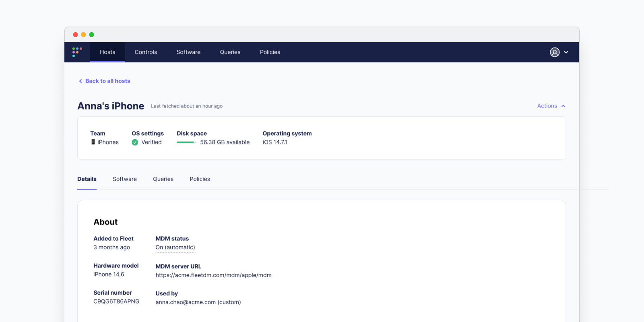Select the host Policies tab
This screenshot has width=644, height=322.
coord(200,179)
